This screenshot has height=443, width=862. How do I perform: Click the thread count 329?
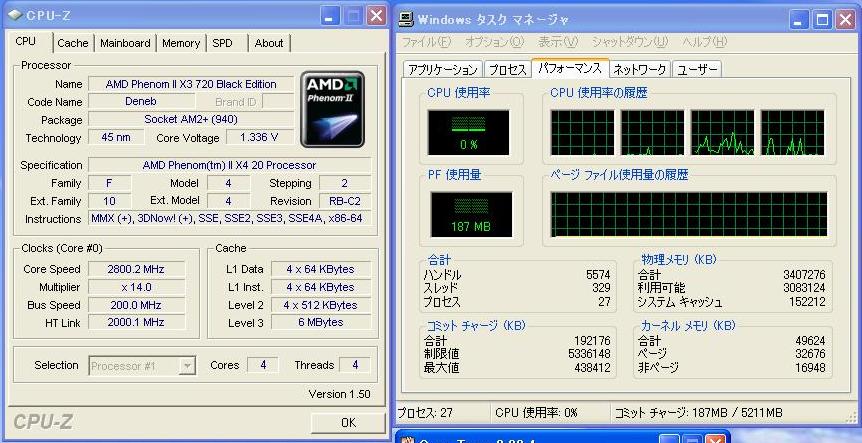[601, 288]
